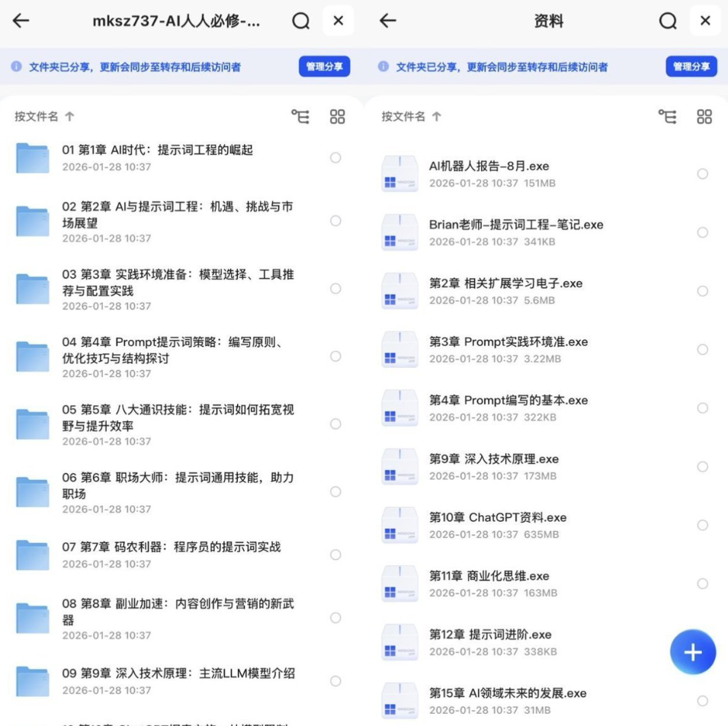Open folder icon of 03 第3章 实践环境准备
The height and width of the screenshot is (726, 728).
[33, 289]
